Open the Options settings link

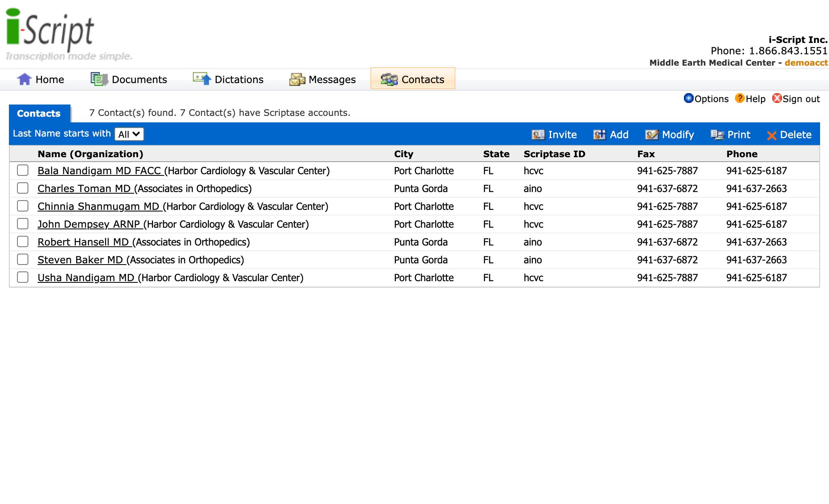click(x=711, y=99)
